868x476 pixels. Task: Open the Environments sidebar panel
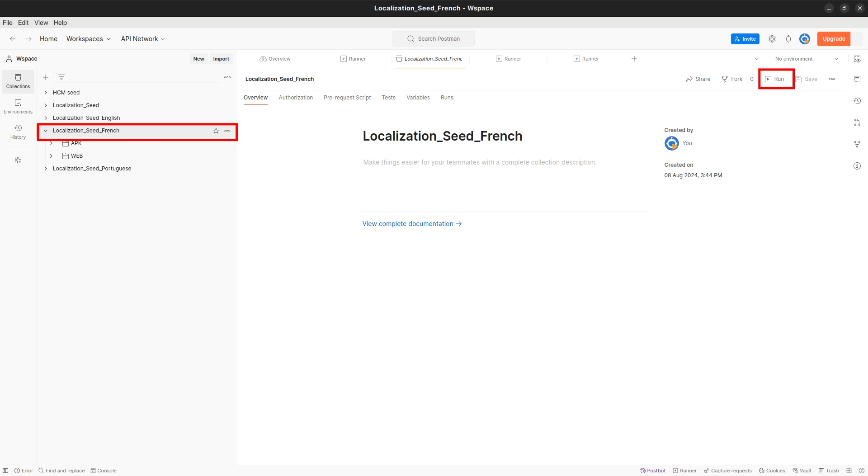click(18, 106)
